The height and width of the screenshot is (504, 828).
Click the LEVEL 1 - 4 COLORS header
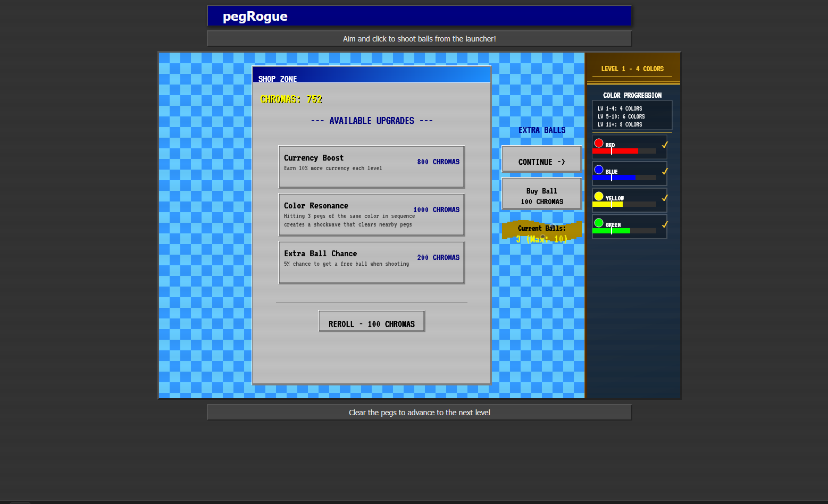[632, 69]
